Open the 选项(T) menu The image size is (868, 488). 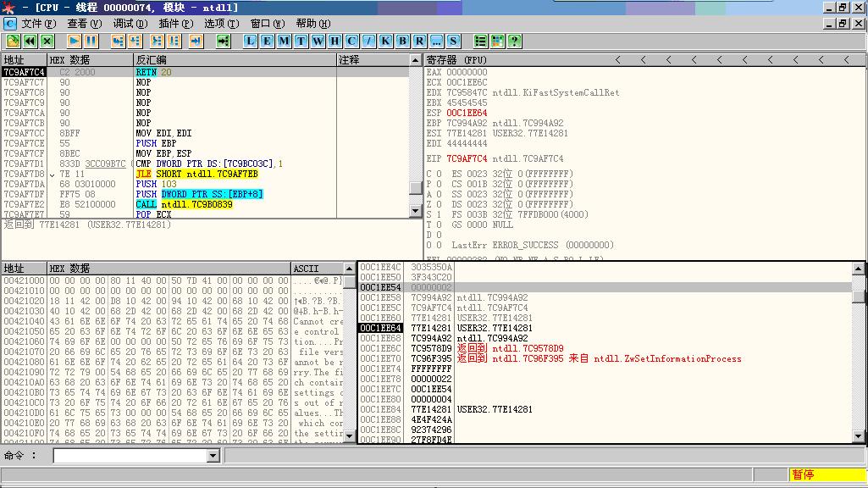(x=221, y=24)
